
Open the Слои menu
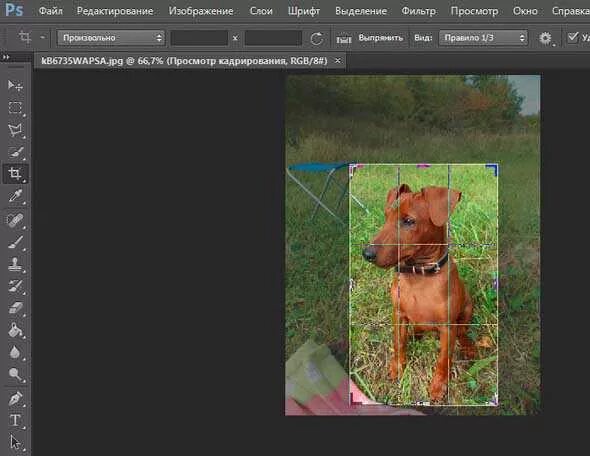pyautogui.click(x=261, y=11)
